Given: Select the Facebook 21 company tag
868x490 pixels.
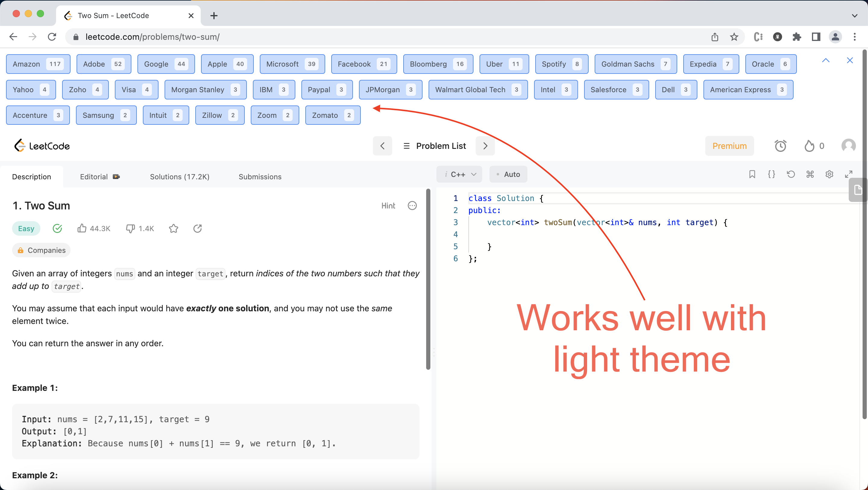Looking at the screenshot, I should point(364,64).
